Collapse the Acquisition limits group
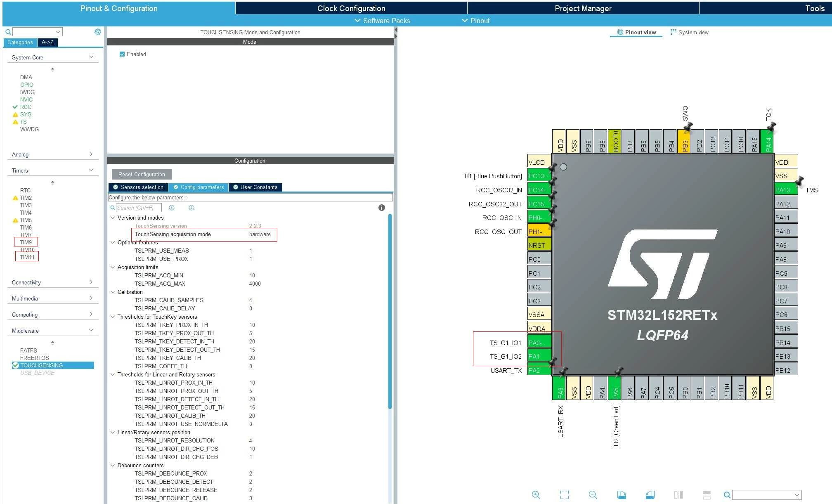The image size is (832, 504). pos(113,267)
